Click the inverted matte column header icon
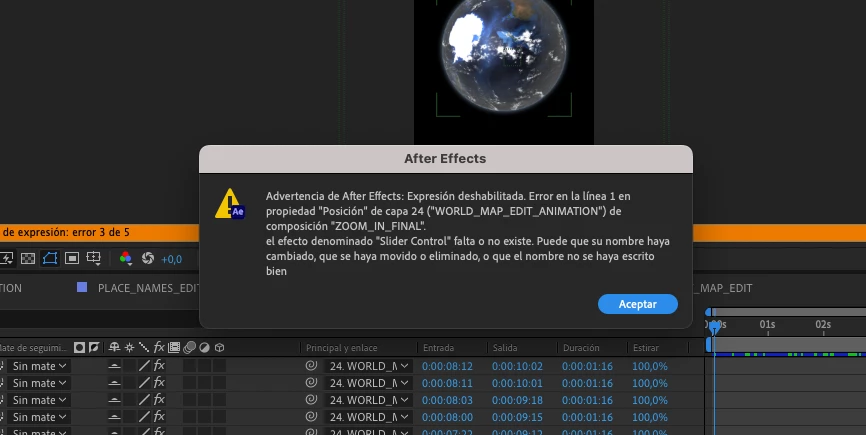The image size is (866, 435). tap(94, 347)
